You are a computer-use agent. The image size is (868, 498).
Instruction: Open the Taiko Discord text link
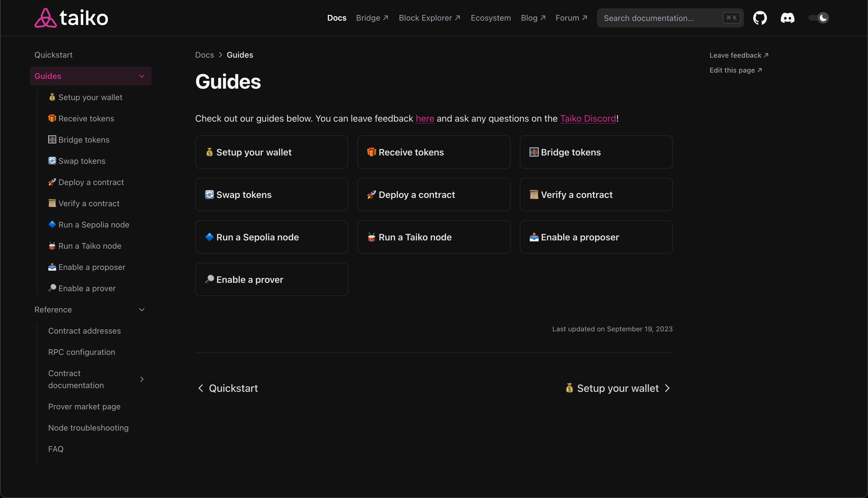(x=588, y=118)
